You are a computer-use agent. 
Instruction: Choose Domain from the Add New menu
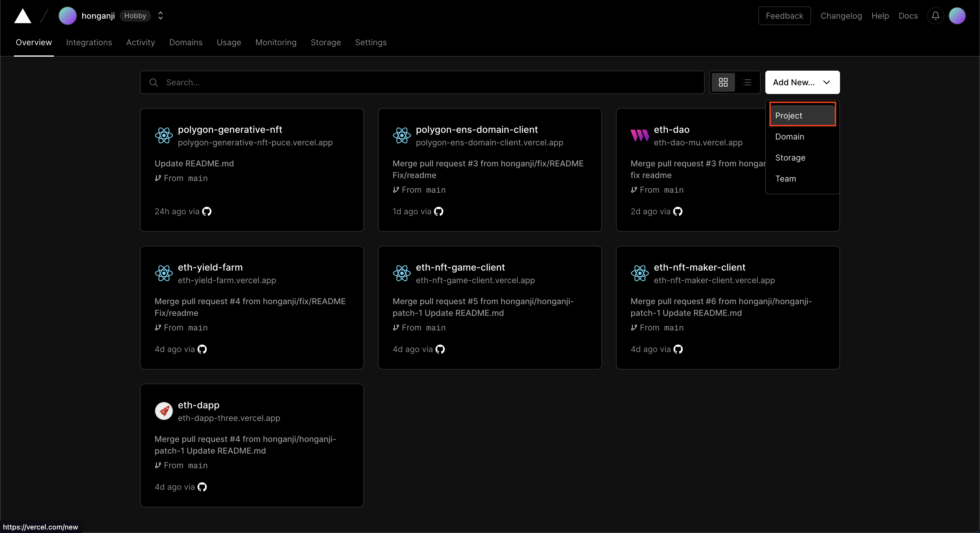tap(802, 137)
